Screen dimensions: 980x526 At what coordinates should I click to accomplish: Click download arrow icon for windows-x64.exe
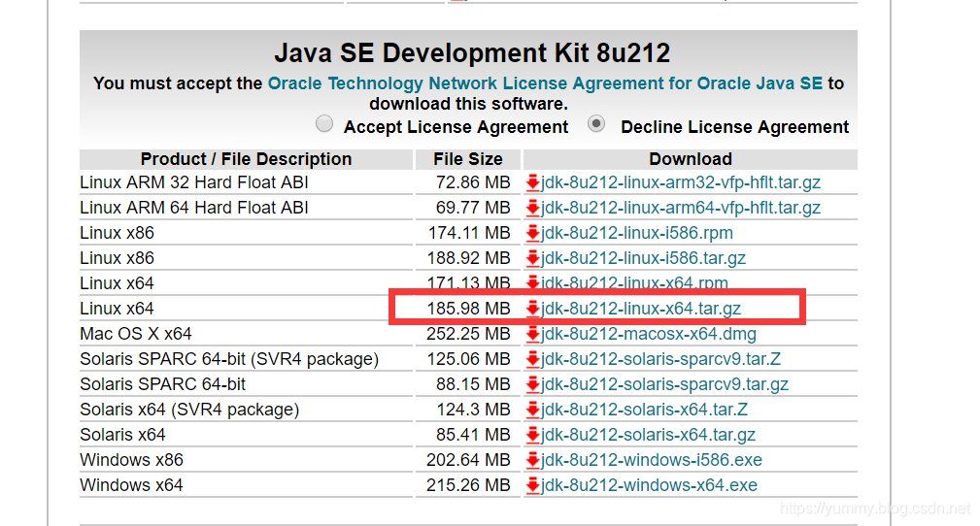pyautogui.click(x=533, y=485)
